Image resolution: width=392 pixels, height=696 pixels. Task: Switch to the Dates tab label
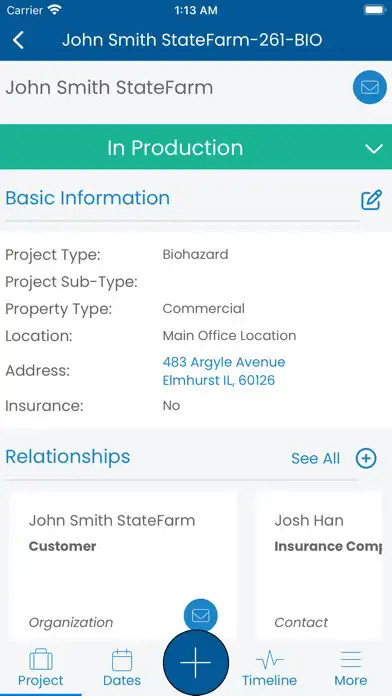(x=122, y=680)
